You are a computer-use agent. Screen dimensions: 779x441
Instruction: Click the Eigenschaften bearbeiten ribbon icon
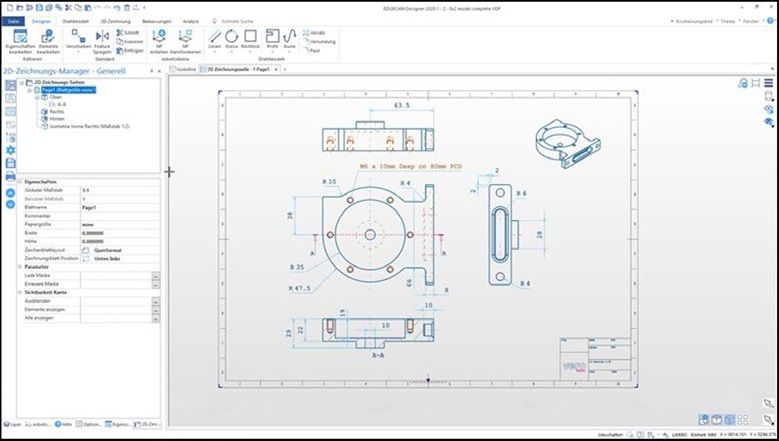click(x=20, y=42)
